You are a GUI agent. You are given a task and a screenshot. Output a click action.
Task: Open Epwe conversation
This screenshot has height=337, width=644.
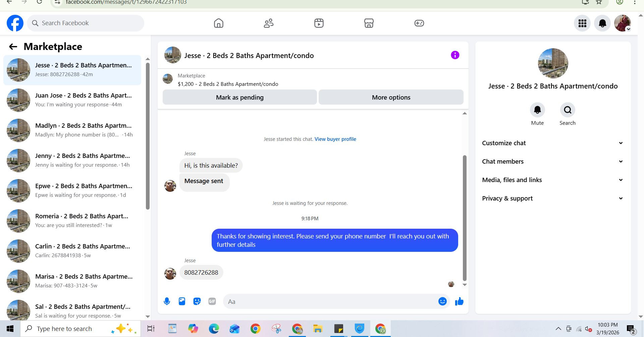point(72,190)
